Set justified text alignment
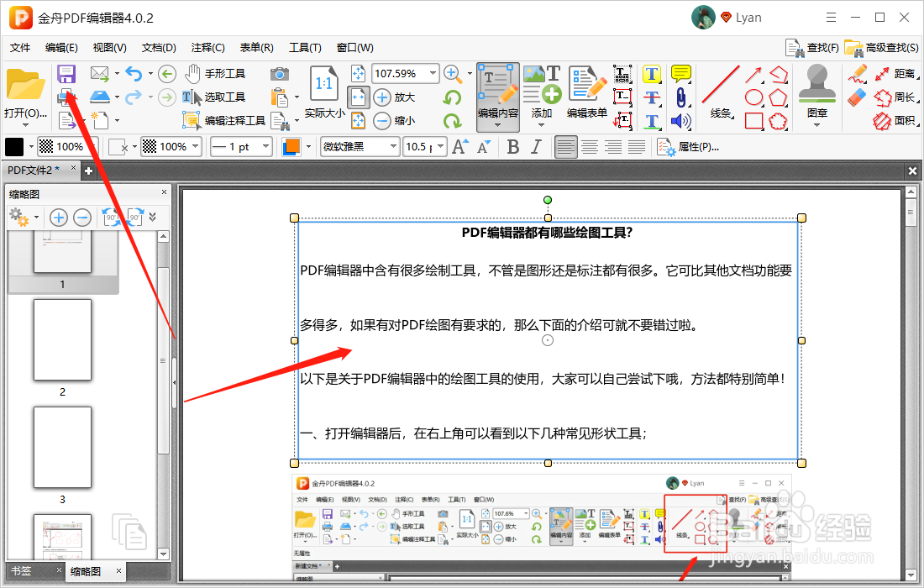 [x=637, y=147]
